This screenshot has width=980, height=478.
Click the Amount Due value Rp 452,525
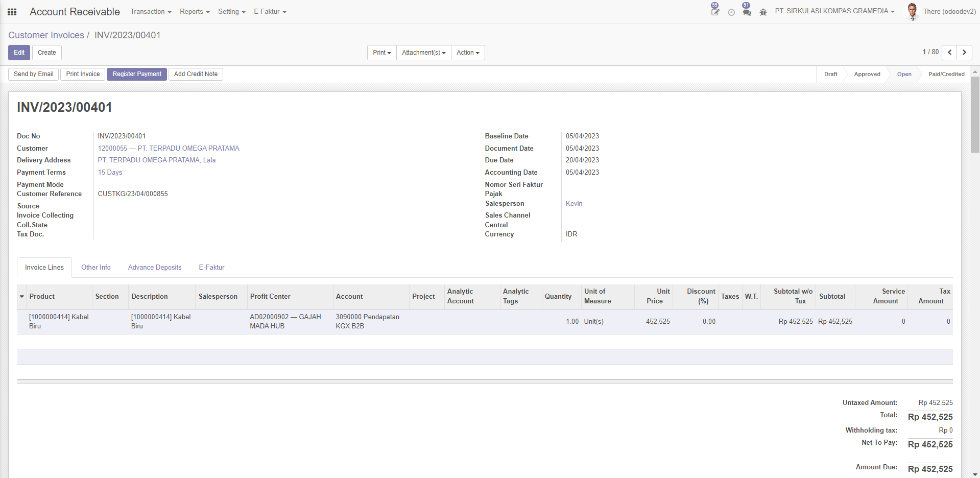tap(930, 469)
